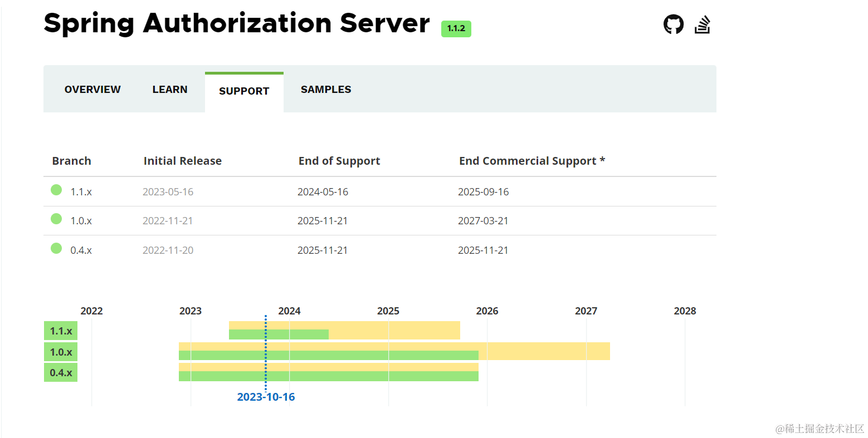
Task: Click the 2024 year label on timeline
Action: 289,311
